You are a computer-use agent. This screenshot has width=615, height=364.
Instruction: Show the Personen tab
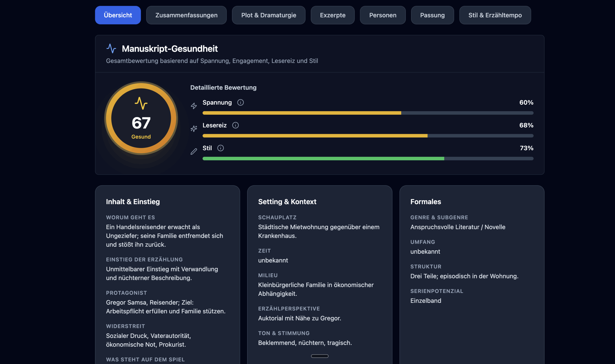[x=382, y=15]
